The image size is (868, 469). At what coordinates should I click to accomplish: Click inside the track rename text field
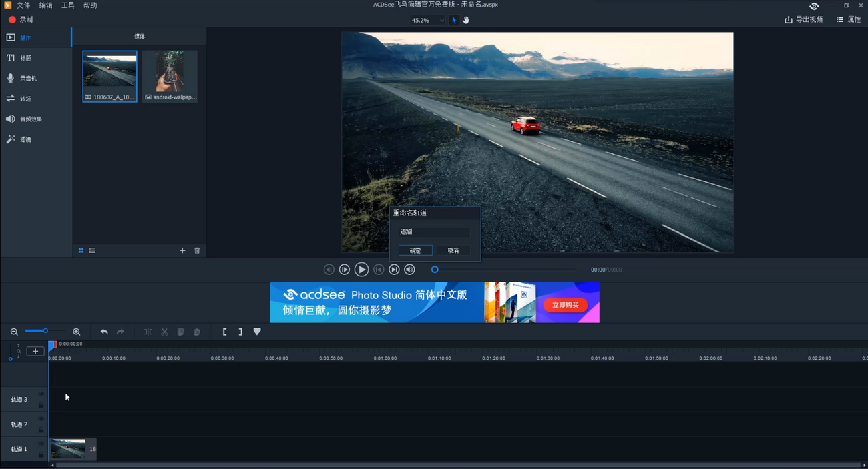pyautogui.click(x=434, y=232)
